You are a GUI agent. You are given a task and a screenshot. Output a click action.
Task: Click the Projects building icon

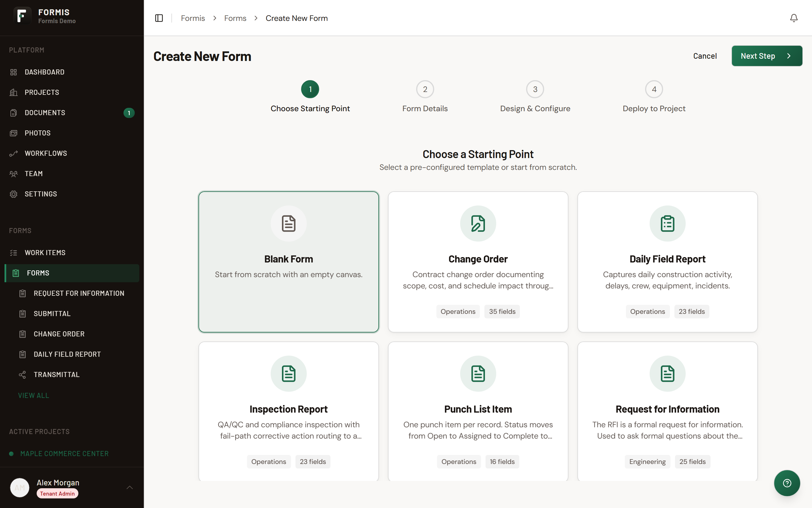tap(14, 92)
